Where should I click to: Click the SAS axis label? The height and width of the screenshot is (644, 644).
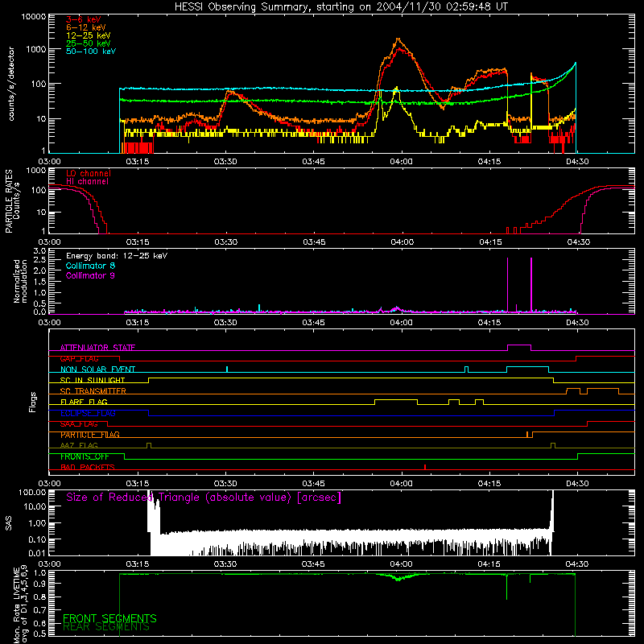(x=9, y=522)
